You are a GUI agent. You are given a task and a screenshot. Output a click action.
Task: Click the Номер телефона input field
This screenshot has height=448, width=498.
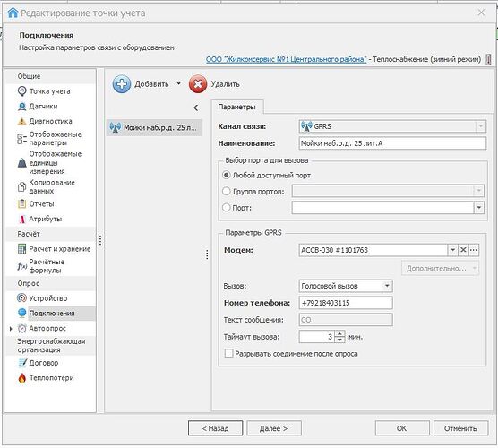[x=346, y=303]
